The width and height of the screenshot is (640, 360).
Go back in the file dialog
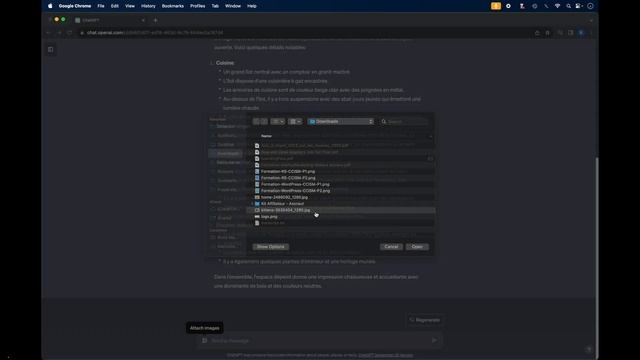click(x=256, y=122)
